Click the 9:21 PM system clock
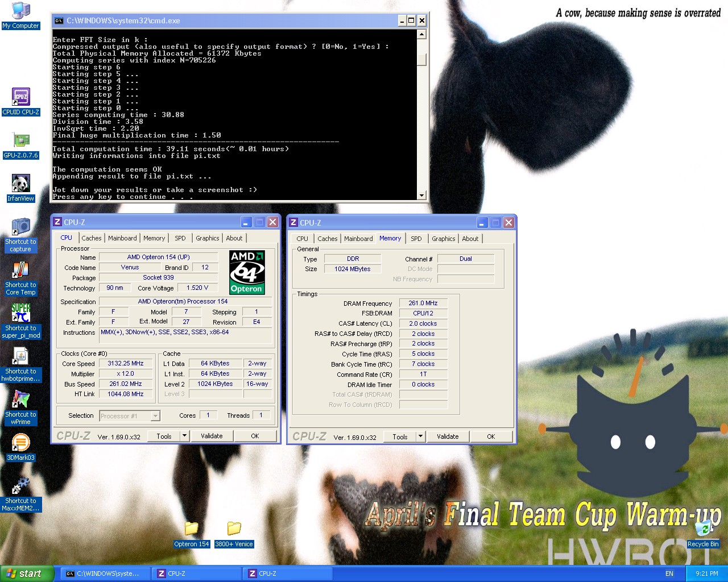This screenshot has width=728, height=582. click(x=707, y=574)
